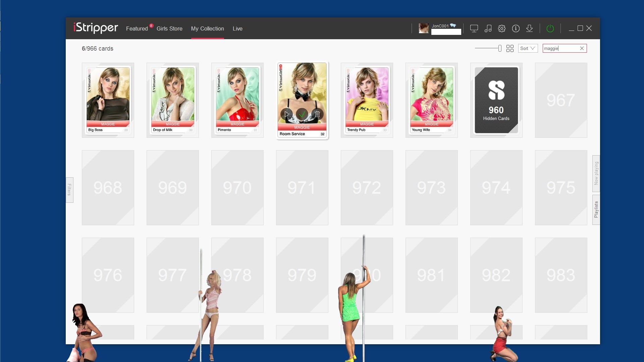This screenshot has height=362, width=644.
Task: Expand the Playlists side panel
Action: coord(596,209)
